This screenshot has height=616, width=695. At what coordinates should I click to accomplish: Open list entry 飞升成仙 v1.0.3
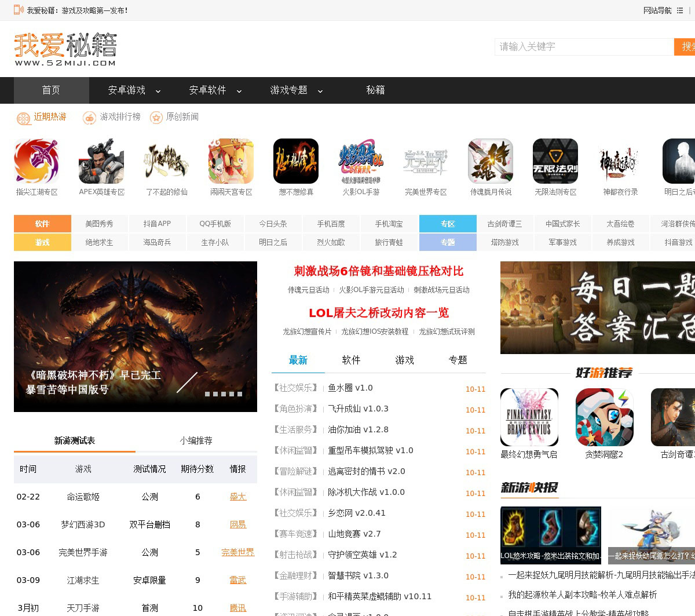[x=359, y=409]
